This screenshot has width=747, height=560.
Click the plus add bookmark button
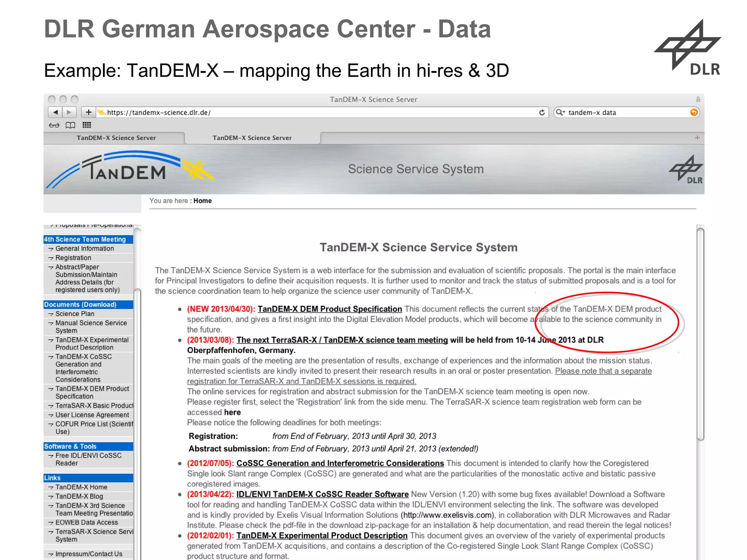pyautogui.click(x=88, y=112)
